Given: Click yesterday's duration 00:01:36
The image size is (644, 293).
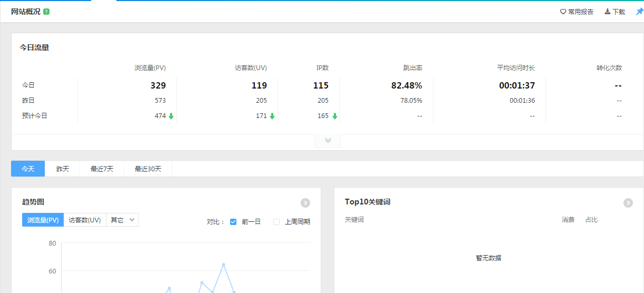Looking at the screenshot, I should click(522, 101).
